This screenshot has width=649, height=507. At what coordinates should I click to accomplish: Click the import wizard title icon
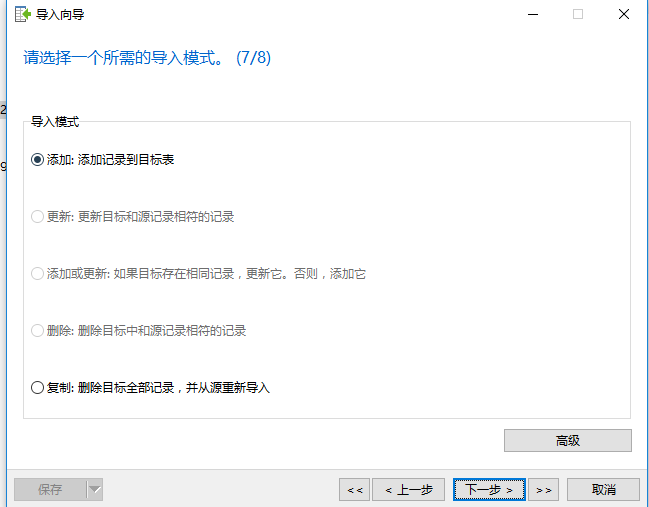click(23, 14)
